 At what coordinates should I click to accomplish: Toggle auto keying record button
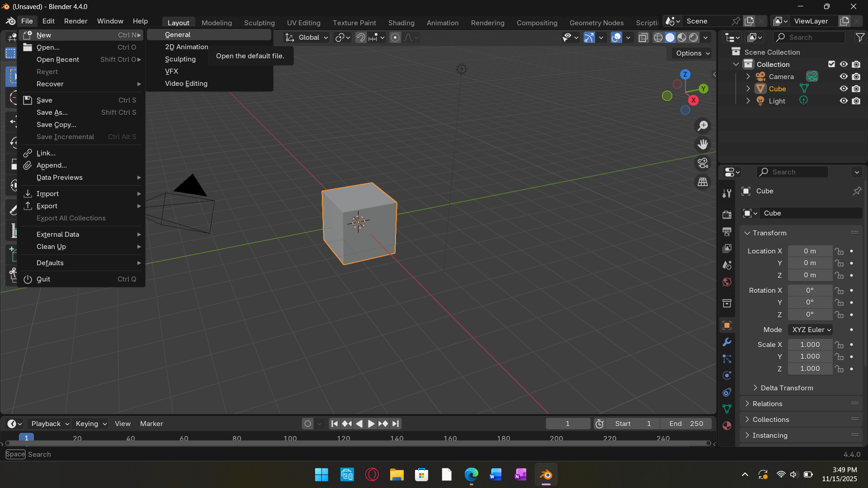point(307,424)
